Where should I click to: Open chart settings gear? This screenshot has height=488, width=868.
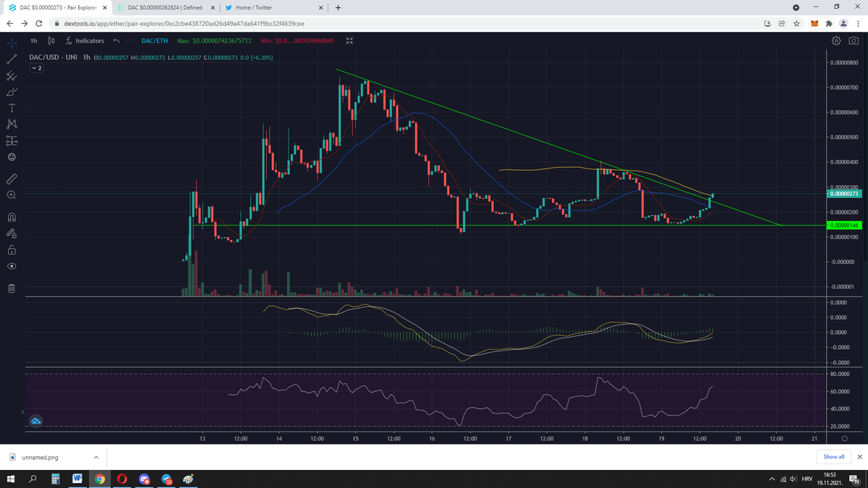(837, 40)
